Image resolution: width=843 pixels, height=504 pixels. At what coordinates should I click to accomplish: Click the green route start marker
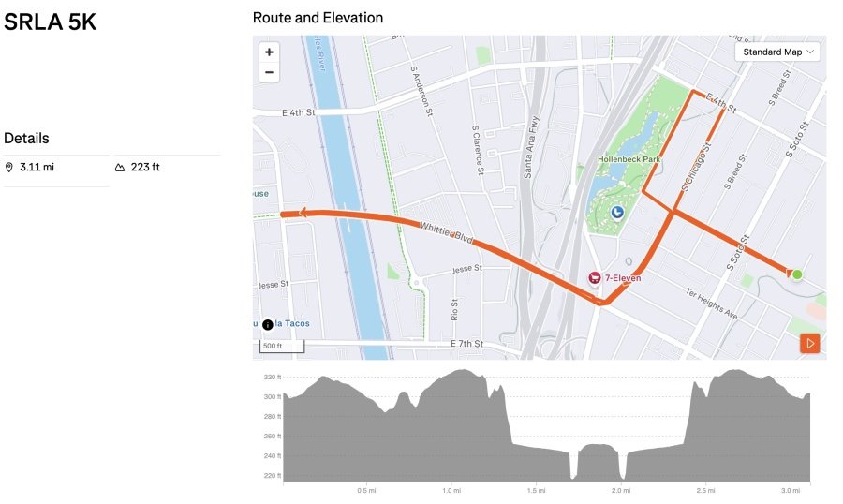click(797, 274)
